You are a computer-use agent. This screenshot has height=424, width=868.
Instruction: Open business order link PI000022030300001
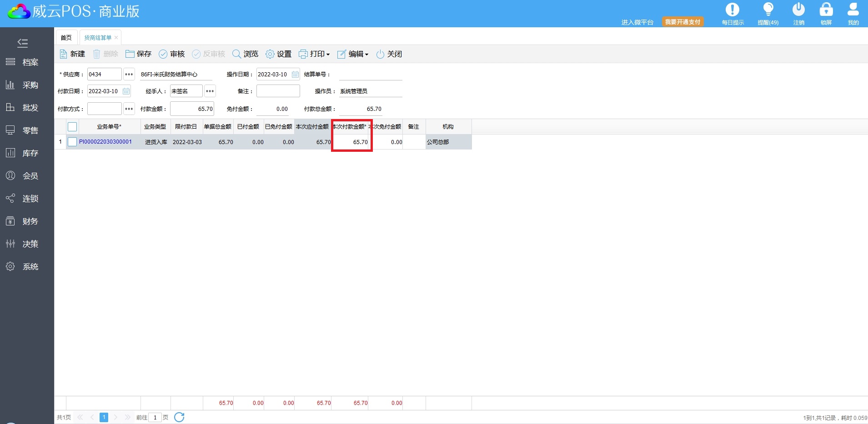105,142
